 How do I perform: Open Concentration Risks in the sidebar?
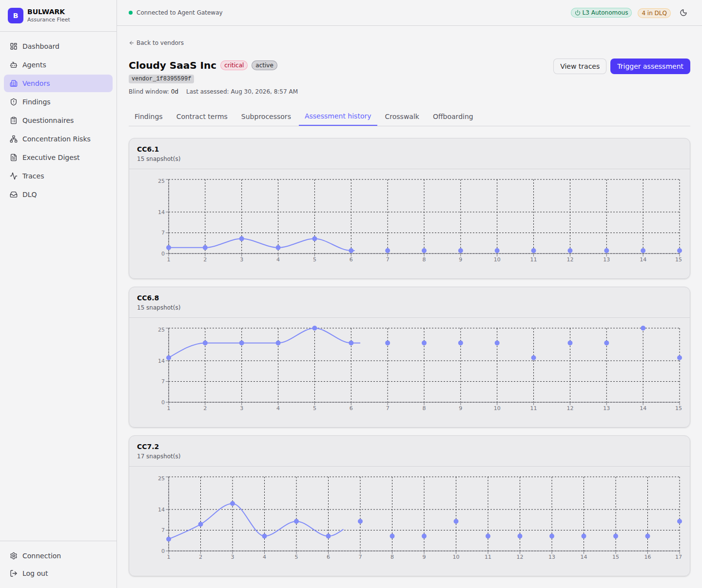click(58, 139)
